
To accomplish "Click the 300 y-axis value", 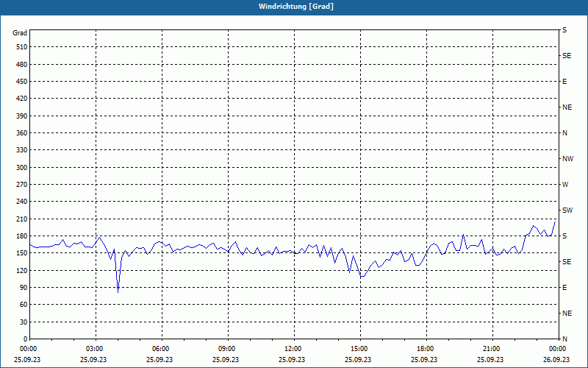I will click(22, 168).
